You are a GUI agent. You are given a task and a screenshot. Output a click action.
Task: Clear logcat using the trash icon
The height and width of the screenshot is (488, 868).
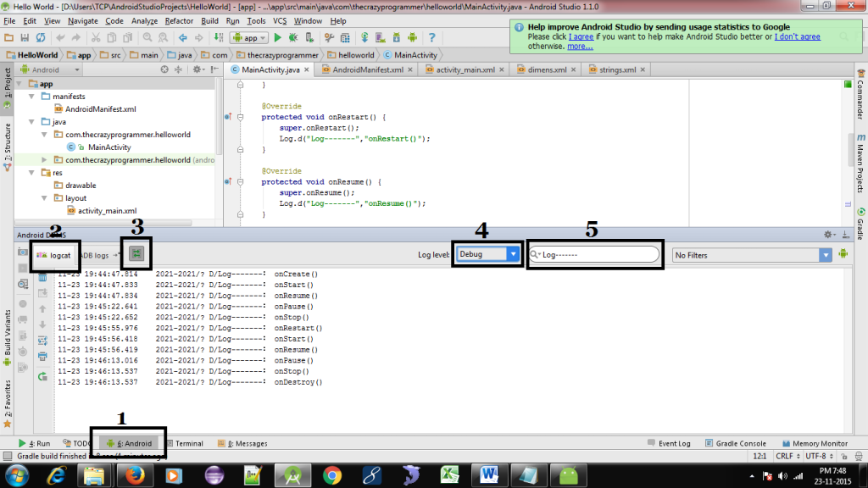click(x=42, y=277)
